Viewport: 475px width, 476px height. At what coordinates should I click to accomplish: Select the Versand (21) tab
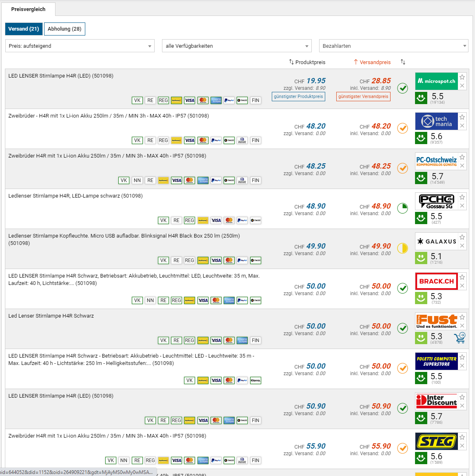coord(24,29)
